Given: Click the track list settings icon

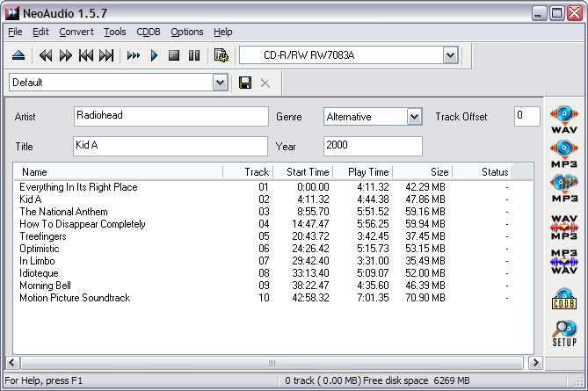Looking at the screenshot, I should pos(221,55).
